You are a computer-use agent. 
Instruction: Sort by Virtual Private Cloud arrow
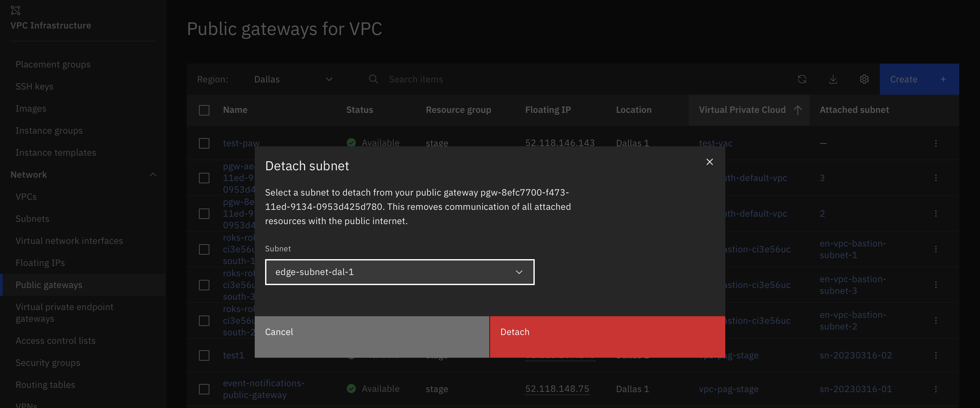798,110
